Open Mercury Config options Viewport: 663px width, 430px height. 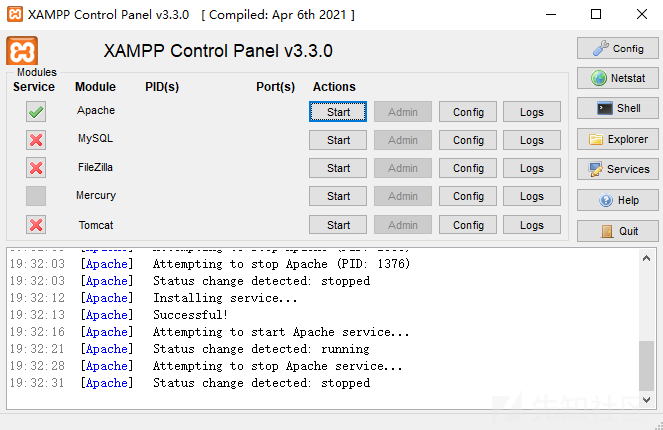468,196
